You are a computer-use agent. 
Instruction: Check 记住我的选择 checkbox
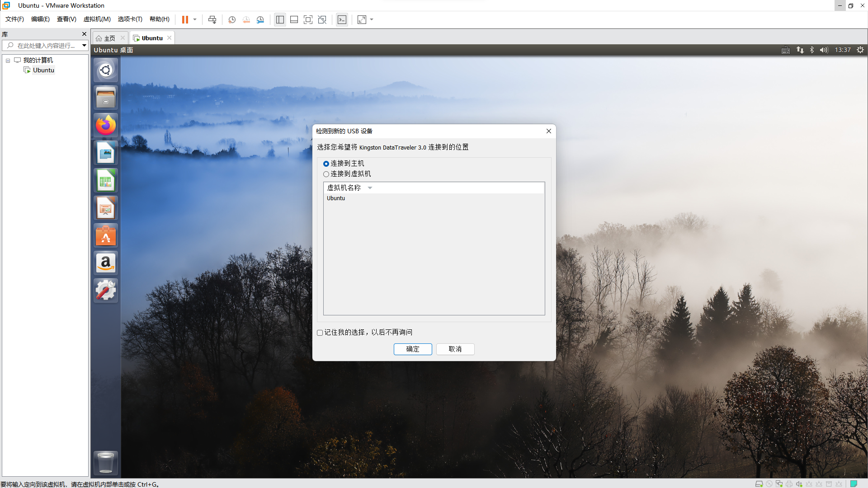tap(320, 333)
